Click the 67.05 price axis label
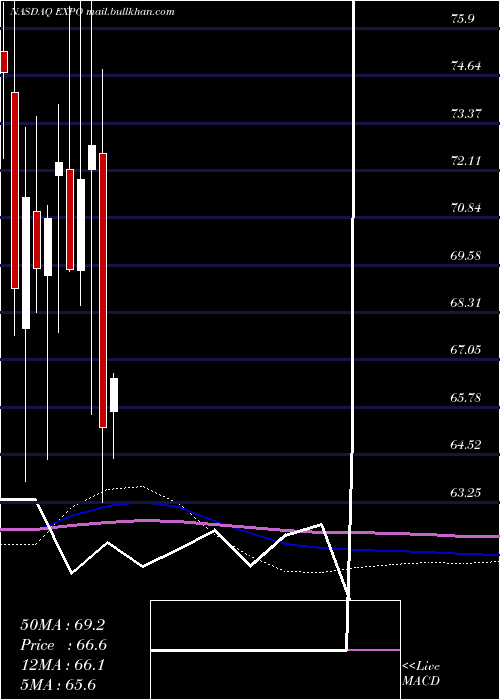This screenshot has height=700, width=500. [466, 349]
